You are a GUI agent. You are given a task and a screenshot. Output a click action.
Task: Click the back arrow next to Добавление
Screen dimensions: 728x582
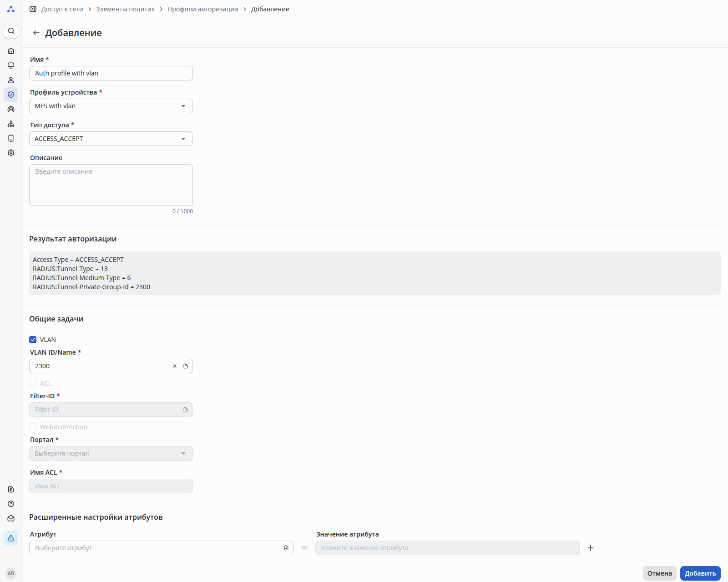36,33
